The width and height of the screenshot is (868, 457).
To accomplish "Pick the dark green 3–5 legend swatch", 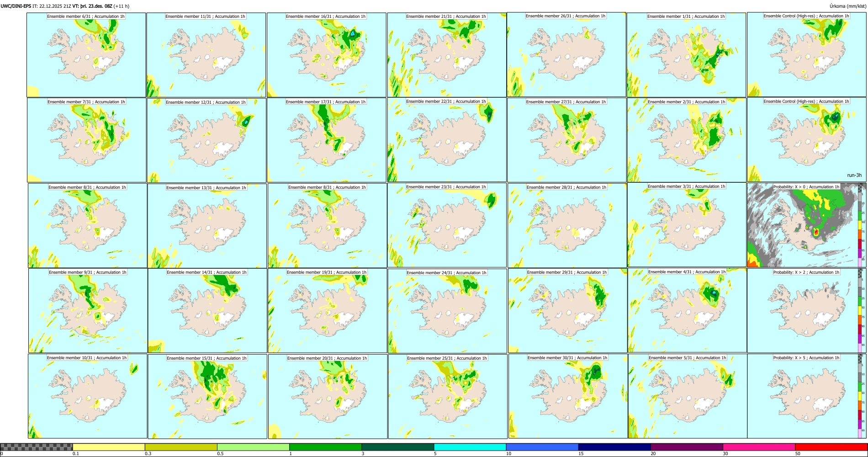I will click(x=397, y=447).
